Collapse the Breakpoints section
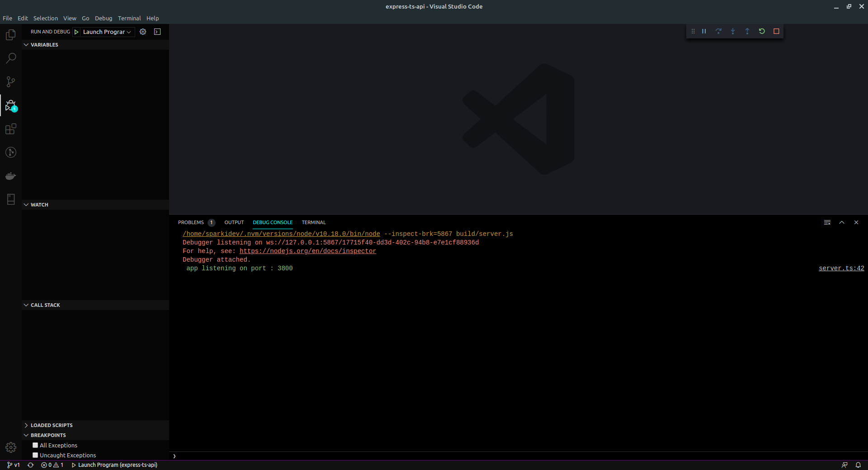Image resolution: width=868 pixels, height=470 pixels. 95,435
